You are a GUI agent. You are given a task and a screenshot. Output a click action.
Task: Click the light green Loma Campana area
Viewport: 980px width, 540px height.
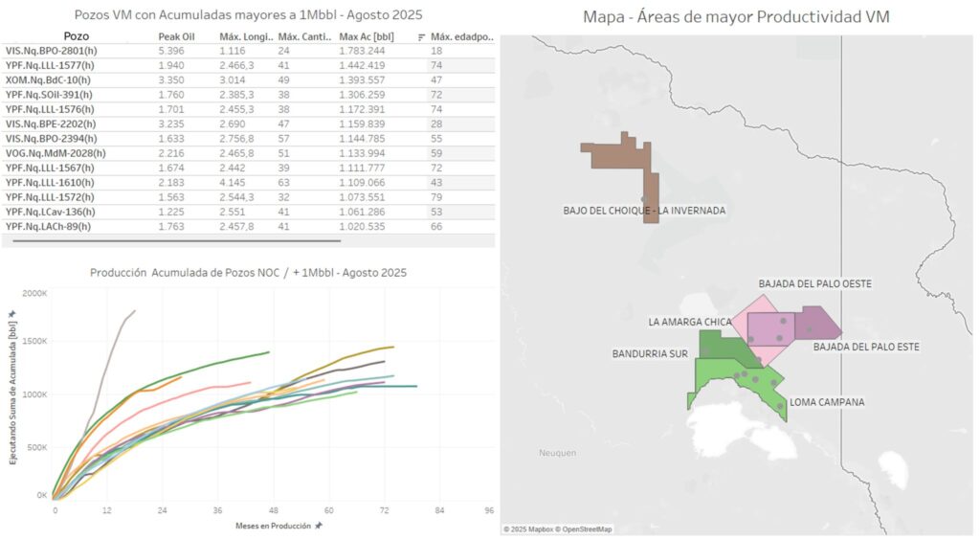click(718, 375)
